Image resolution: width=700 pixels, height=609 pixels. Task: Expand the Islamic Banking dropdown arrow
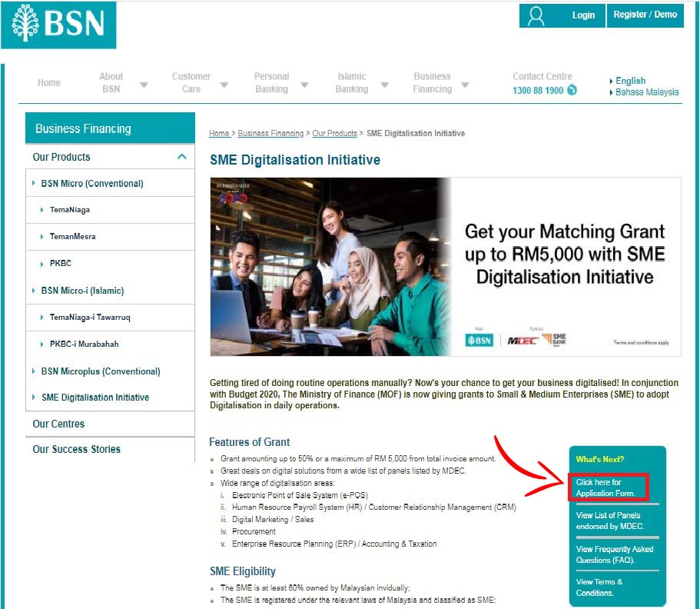tap(385, 85)
